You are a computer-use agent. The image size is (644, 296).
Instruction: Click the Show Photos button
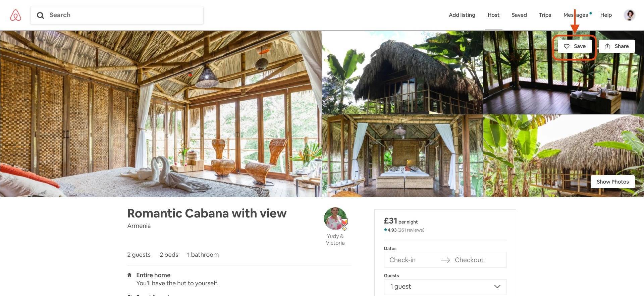612,182
